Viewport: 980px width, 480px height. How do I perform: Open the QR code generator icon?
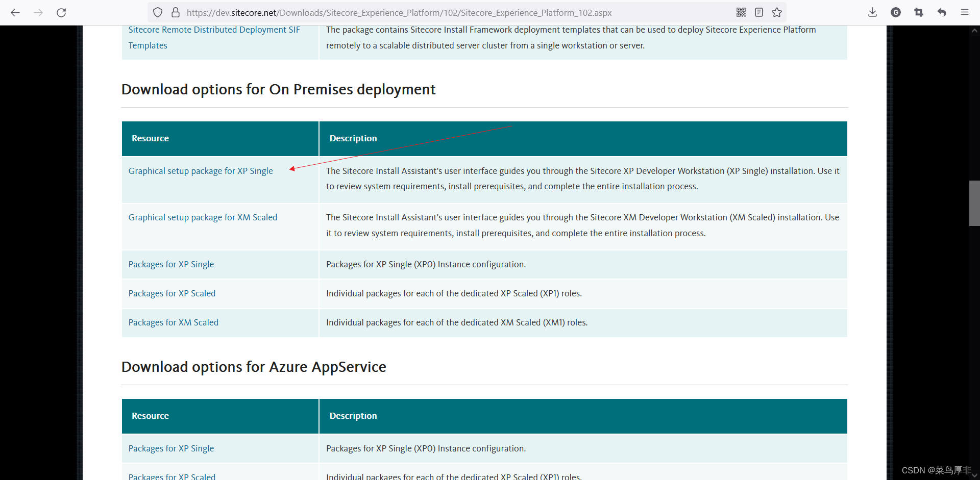point(741,13)
